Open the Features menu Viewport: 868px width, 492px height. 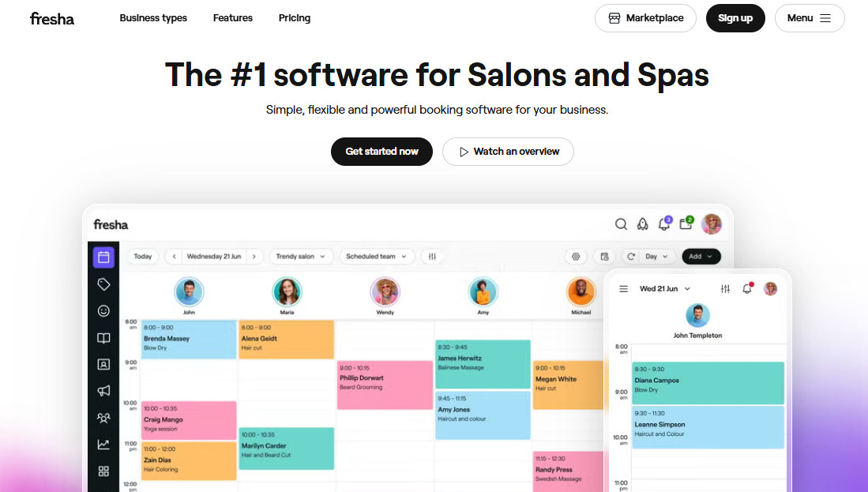coord(232,18)
